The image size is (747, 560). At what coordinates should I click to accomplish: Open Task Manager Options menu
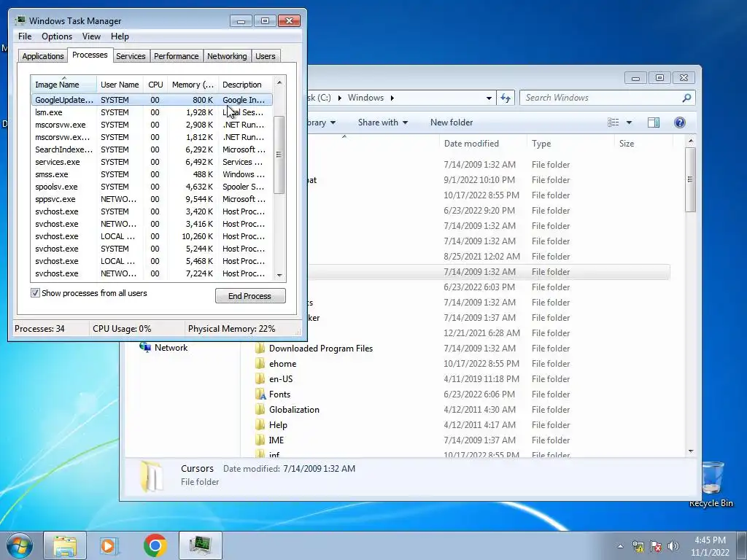tap(57, 36)
